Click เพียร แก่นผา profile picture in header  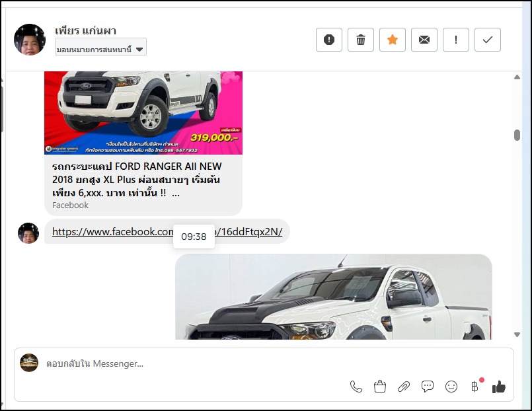tap(30, 40)
